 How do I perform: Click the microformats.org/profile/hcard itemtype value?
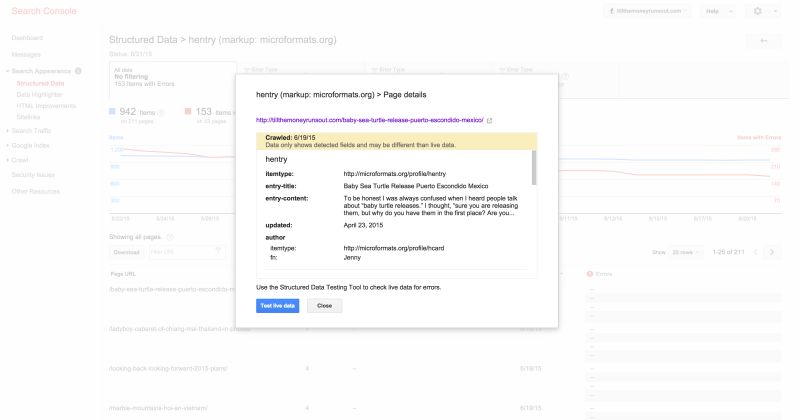point(393,249)
